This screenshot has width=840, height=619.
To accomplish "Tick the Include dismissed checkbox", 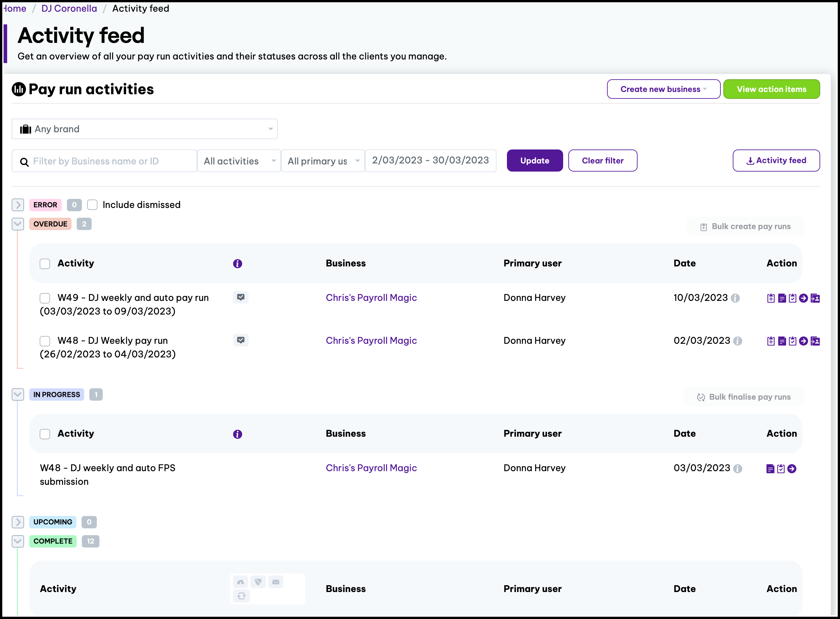I will click(x=92, y=205).
